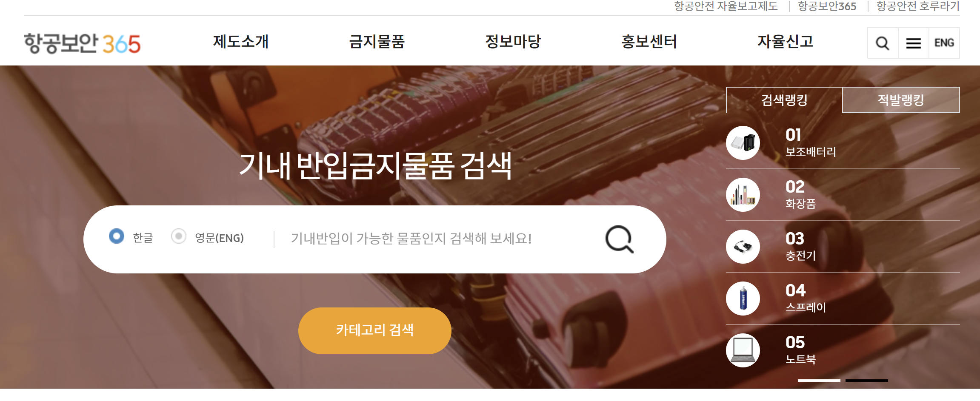Choose the 스프레이 spray can icon
The image size is (980, 401).
pos(743,299)
